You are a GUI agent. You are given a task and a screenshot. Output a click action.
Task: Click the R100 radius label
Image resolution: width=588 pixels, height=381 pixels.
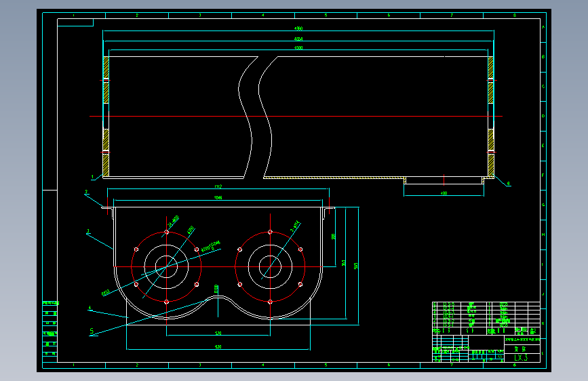click(x=216, y=289)
